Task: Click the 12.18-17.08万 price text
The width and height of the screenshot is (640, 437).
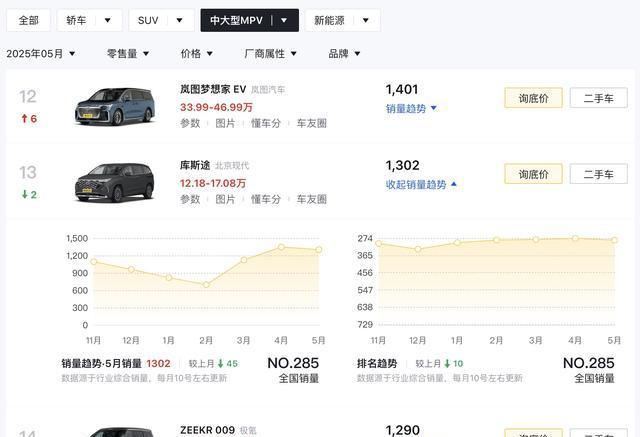Action: (x=213, y=183)
